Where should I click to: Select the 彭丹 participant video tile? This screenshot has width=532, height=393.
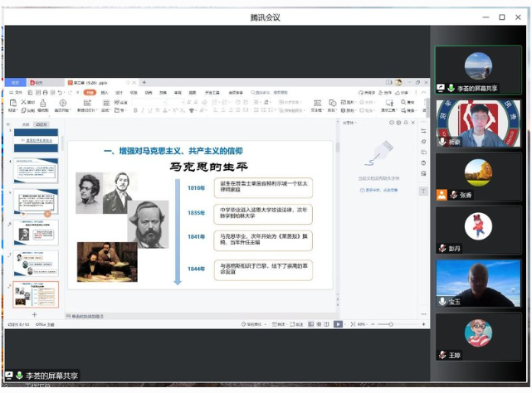click(478, 228)
